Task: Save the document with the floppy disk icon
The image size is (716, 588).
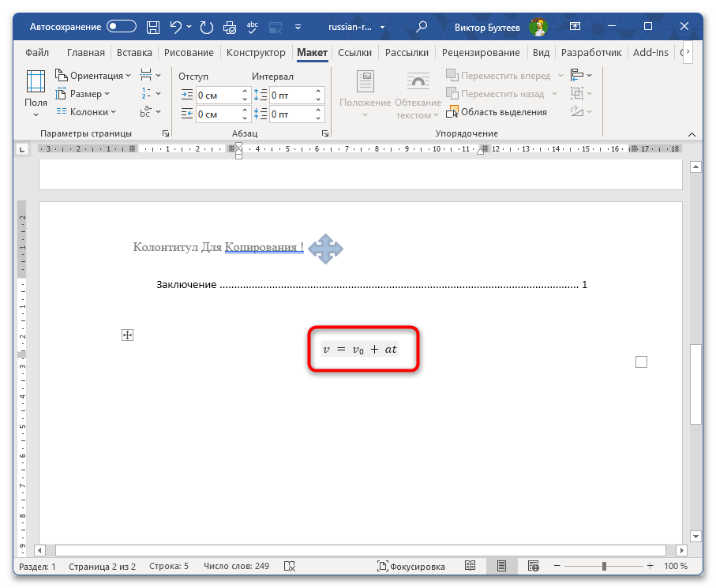Action: click(153, 27)
